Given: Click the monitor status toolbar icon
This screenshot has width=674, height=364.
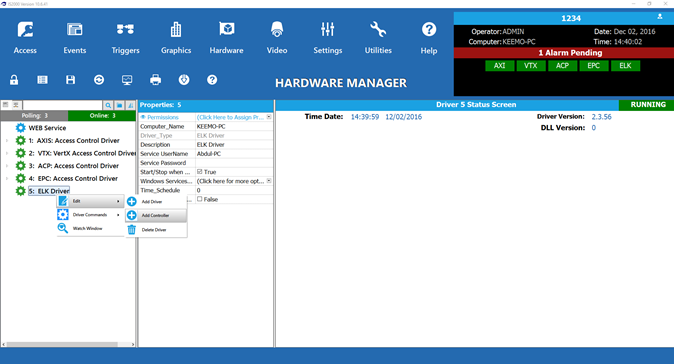Looking at the screenshot, I should tap(127, 80).
